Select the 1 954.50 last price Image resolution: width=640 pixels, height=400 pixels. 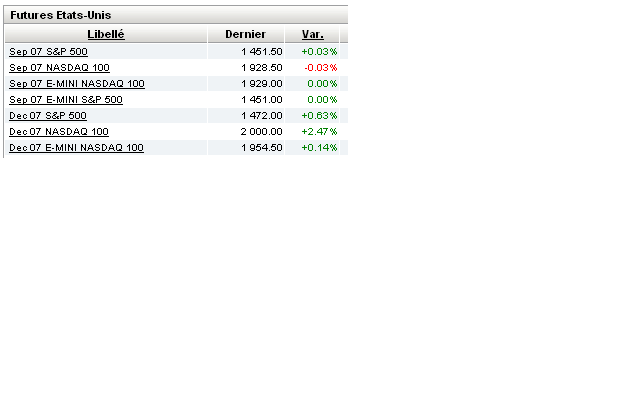(261, 147)
